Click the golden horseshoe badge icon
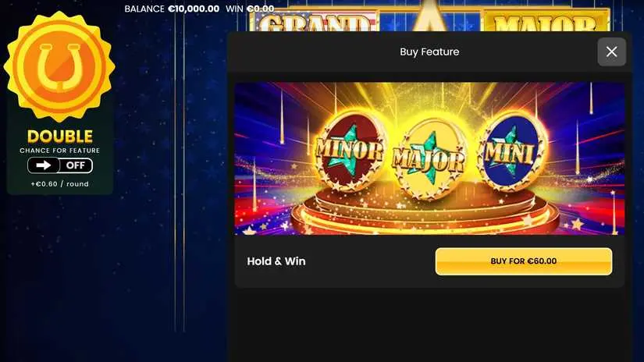Image resolution: width=644 pixels, height=362 pixels. click(59, 66)
